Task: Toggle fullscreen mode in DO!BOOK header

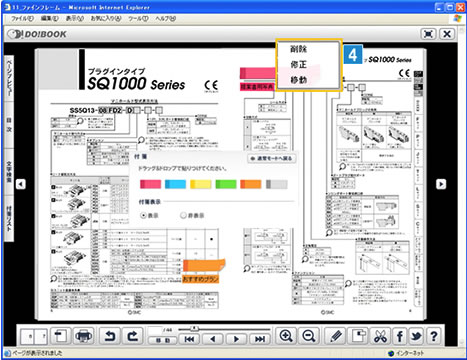Action: coord(428,34)
